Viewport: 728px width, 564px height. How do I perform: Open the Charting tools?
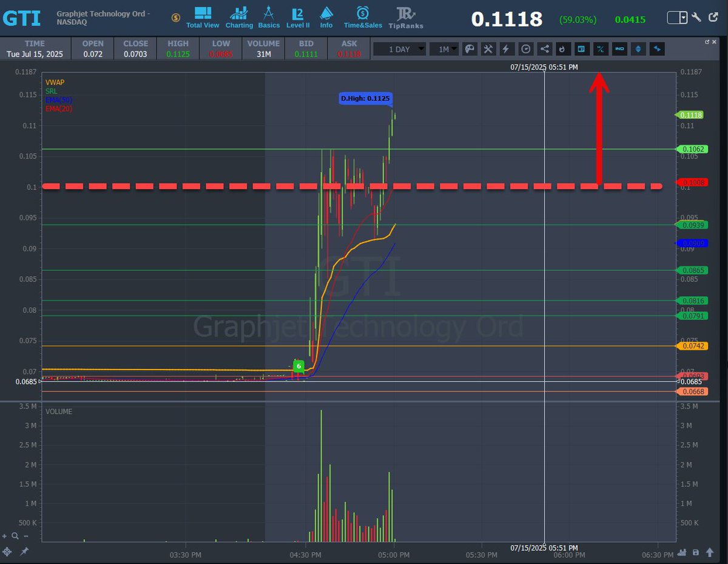[x=239, y=17]
